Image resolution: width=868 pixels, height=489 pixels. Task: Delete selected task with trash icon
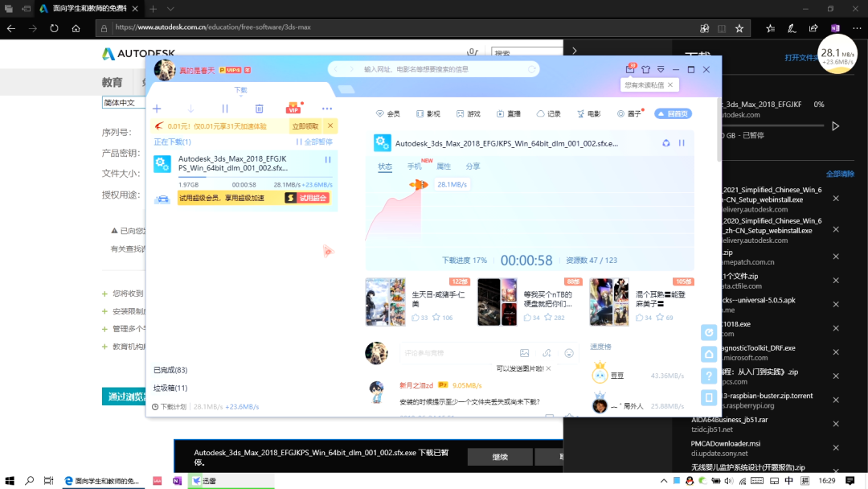(259, 109)
